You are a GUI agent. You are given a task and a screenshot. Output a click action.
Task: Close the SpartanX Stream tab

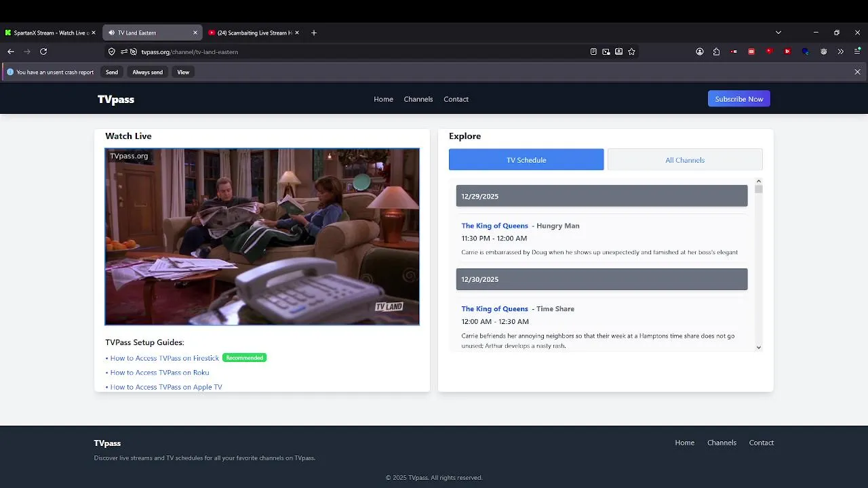(94, 33)
